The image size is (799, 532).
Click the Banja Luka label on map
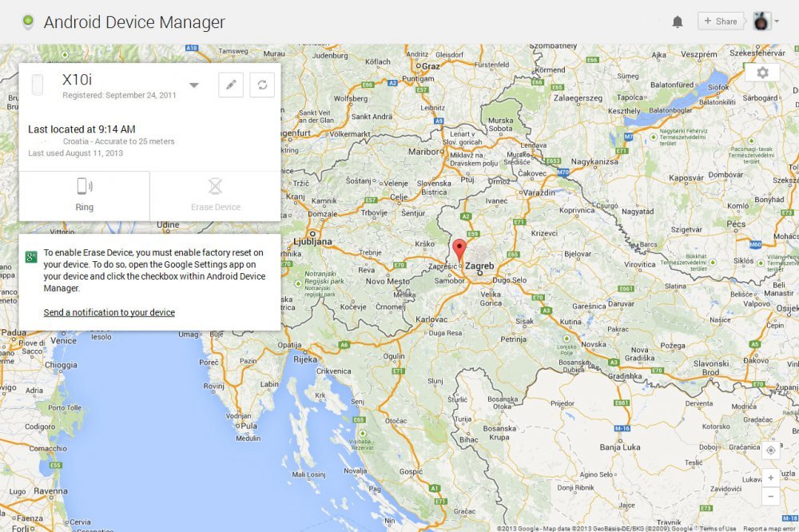tap(620, 447)
